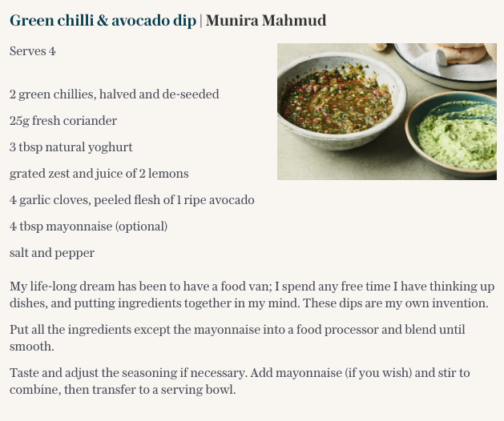This screenshot has width=504, height=421.
Task: Click the "4 tbsp mayonnaise (optional)" ingredient
Action: coord(88,227)
